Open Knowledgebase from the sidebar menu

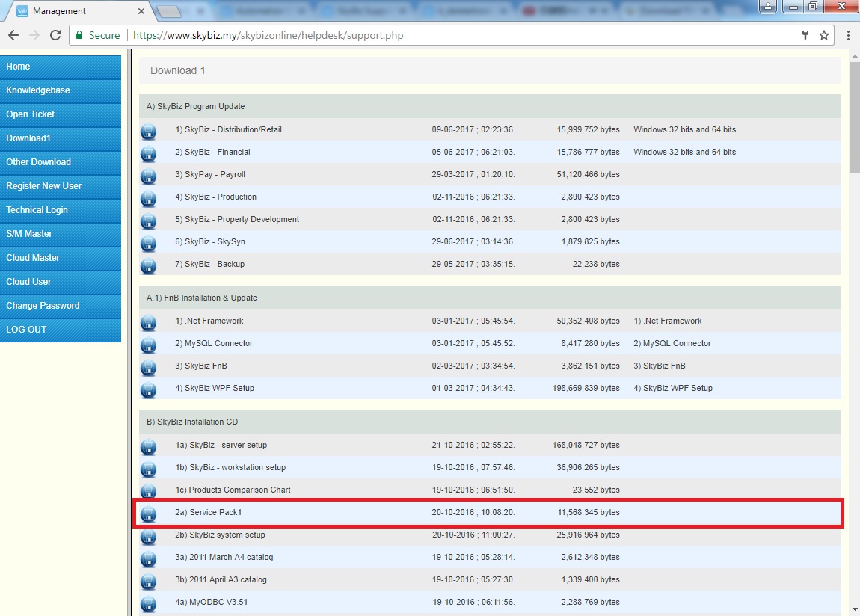38,90
